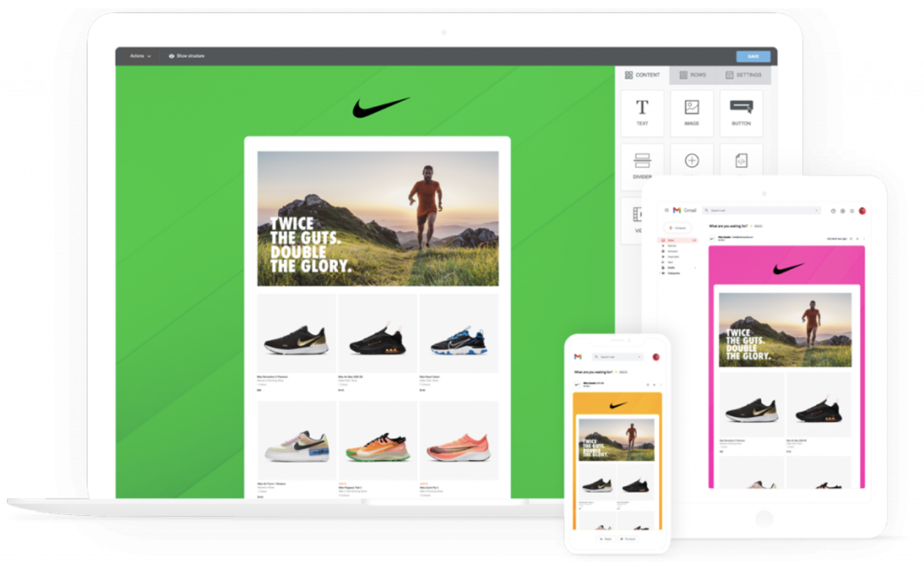Click the profile avatar in tablet Gmail
Screen dimensions: 924x562
tap(862, 211)
